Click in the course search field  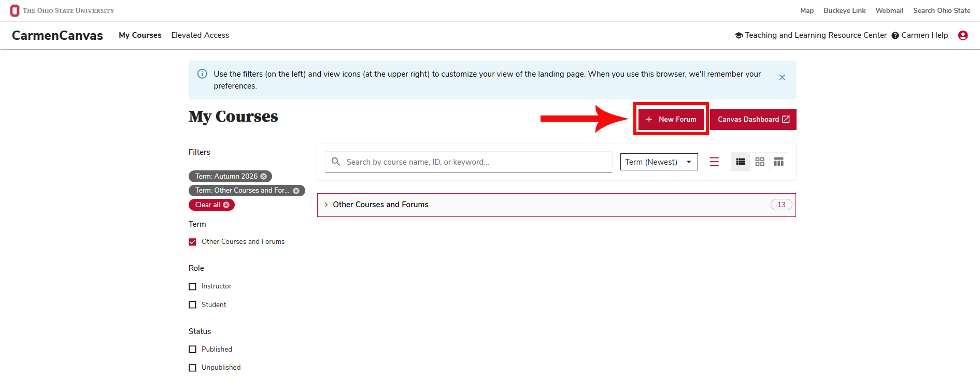(x=468, y=162)
